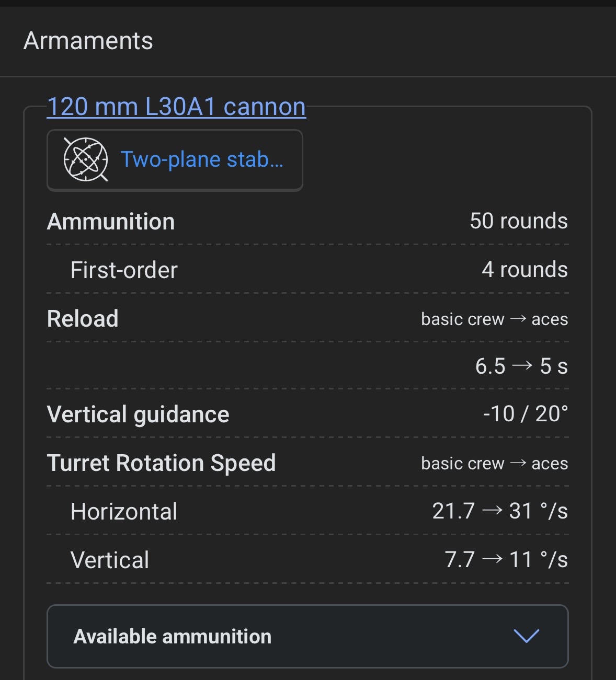
Task: Click the Armaments section heading
Action: coord(88,41)
